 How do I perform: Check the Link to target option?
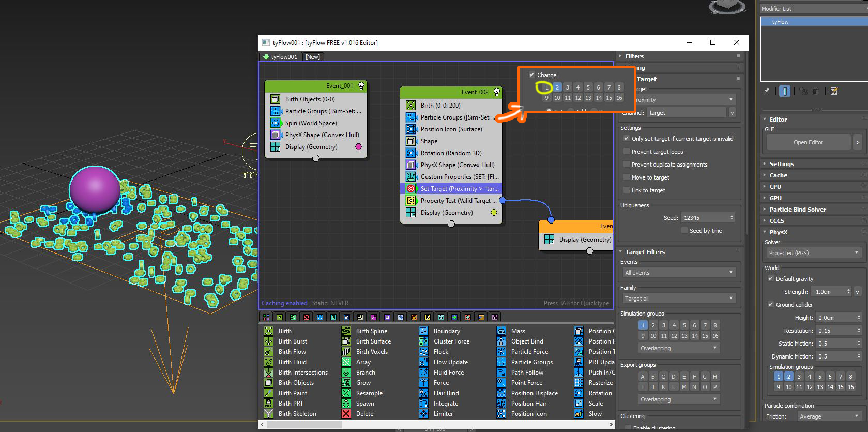[627, 190]
